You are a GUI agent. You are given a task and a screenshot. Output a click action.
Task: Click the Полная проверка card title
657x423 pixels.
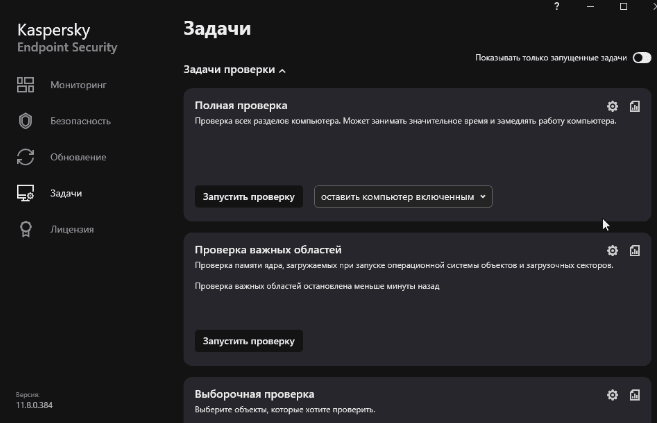pyautogui.click(x=241, y=106)
